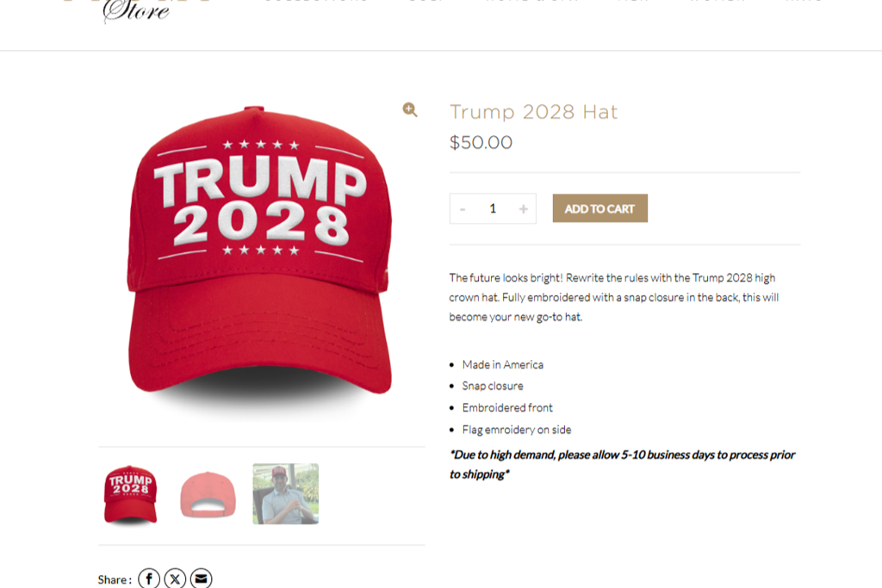Click the 'Flag emroidery on side' bullet
The width and height of the screenshot is (882, 588).
[x=517, y=430]
